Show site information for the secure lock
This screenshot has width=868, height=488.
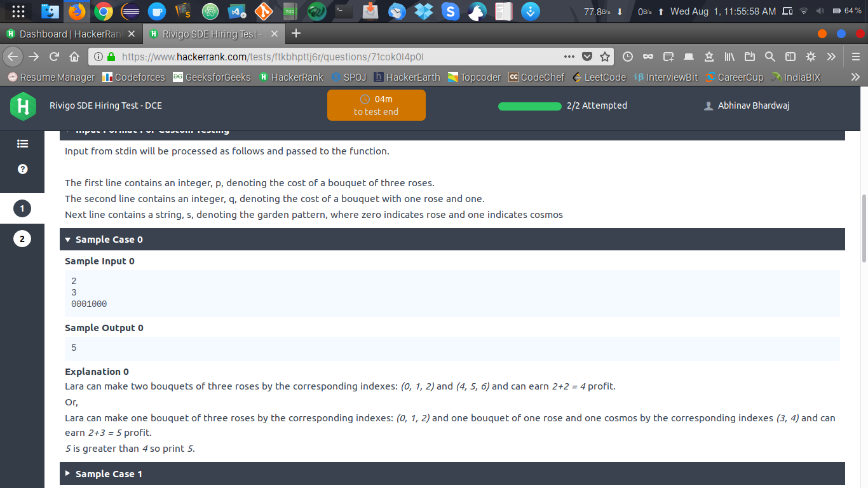(111, 57)
